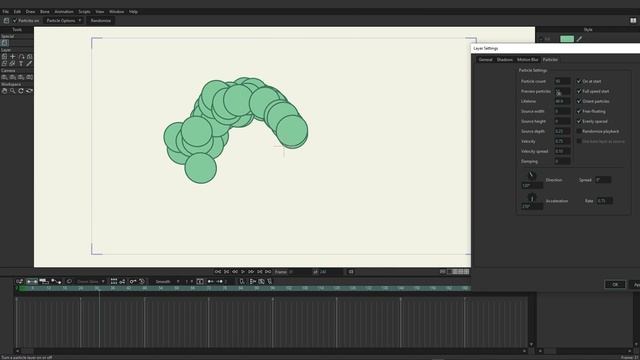Image resolution: width=640 pixels, height=360 pixels.
Task: Toggle the Particles on checkbox
Action: [x=15, y=20]
